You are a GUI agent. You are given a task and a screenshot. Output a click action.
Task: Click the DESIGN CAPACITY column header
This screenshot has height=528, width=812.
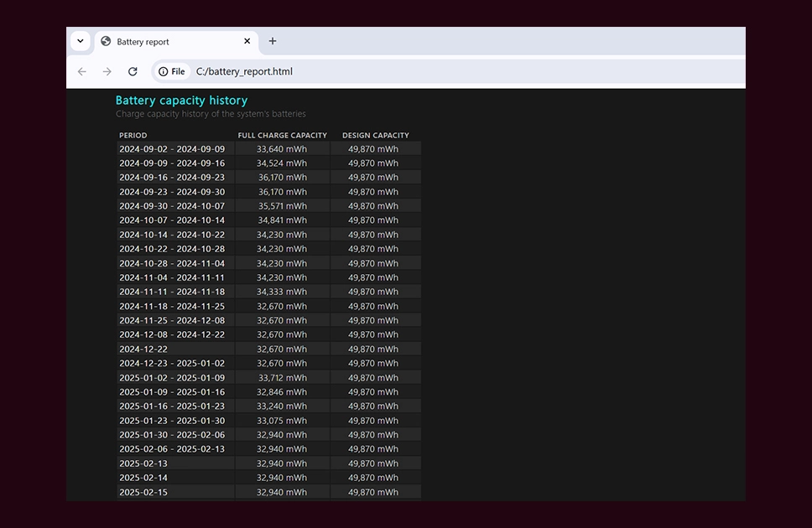[x=376, y=135]
